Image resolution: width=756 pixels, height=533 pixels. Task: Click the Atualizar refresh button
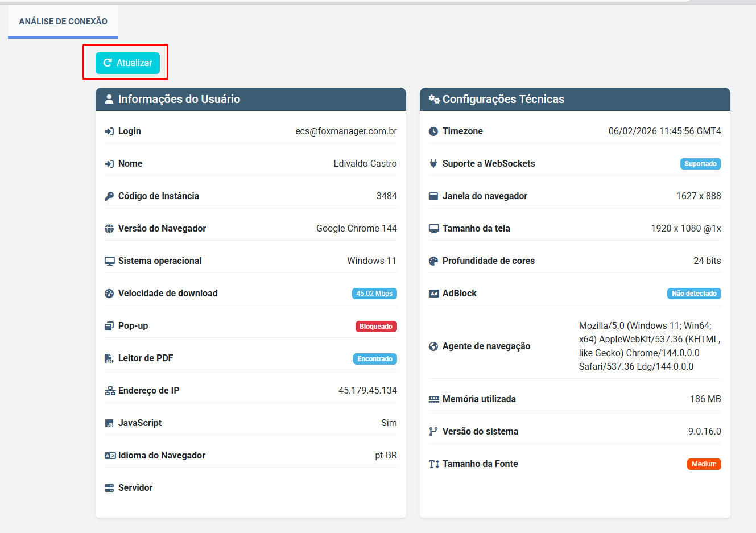127,63
